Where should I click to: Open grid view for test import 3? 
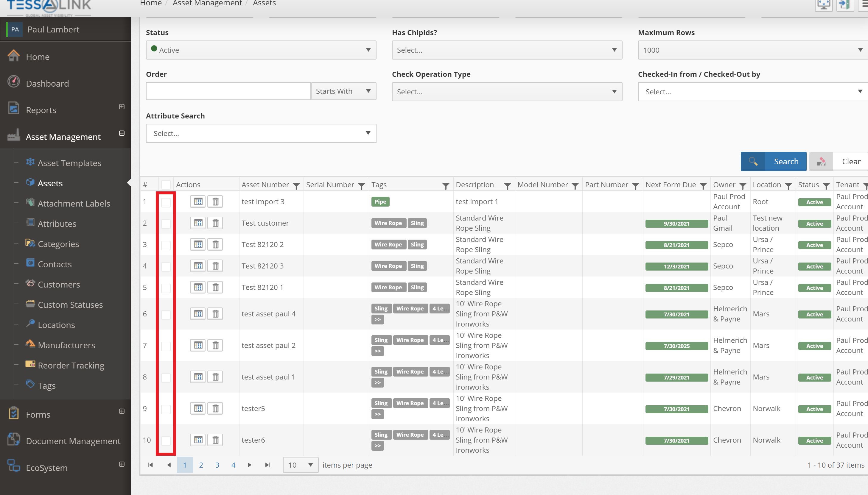[x=198, y=202]
